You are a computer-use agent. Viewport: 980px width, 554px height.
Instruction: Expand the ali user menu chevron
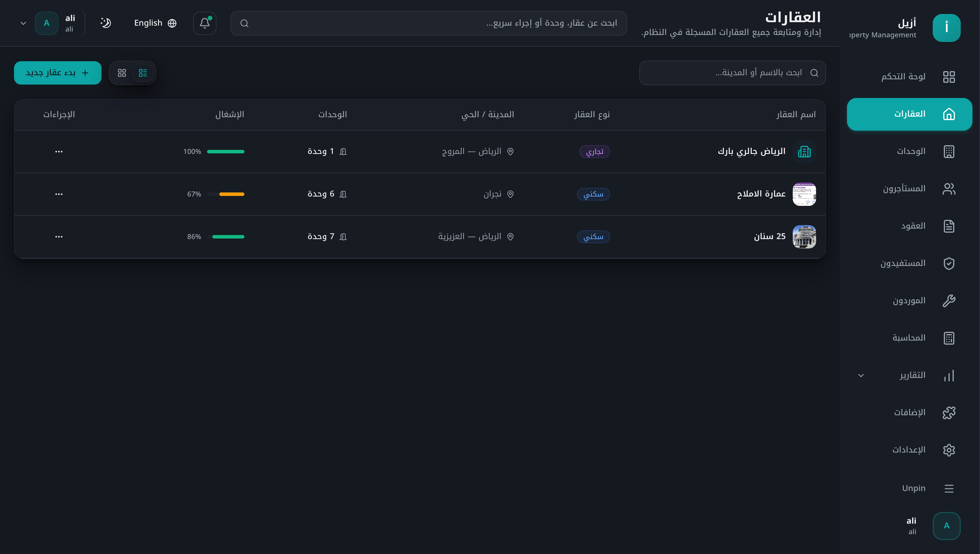23,23
